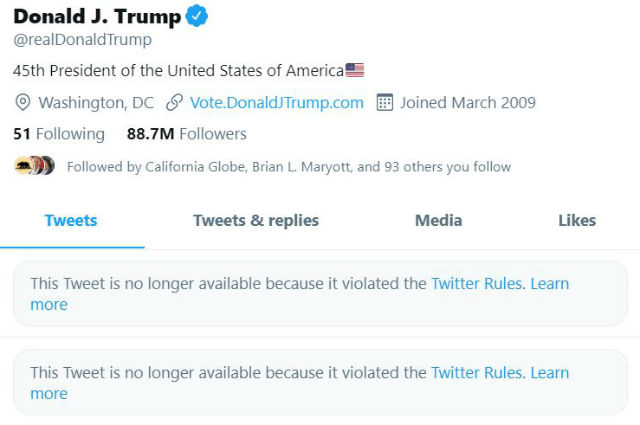
Task: Click the location pin icon
Action: [23, 103]
